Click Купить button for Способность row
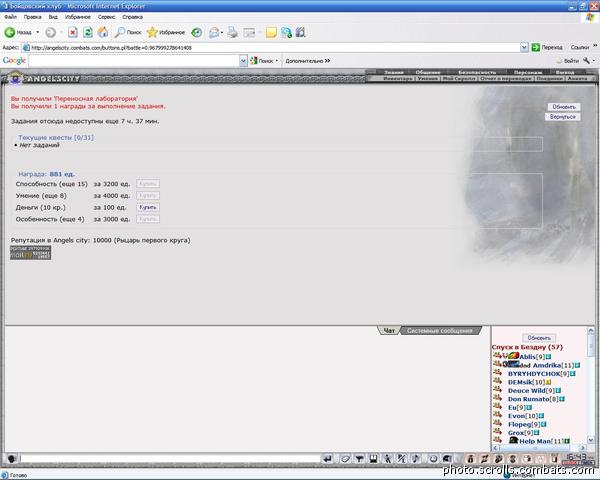The width and height of the screenshot is (600, 480). [x=148, y=184]
